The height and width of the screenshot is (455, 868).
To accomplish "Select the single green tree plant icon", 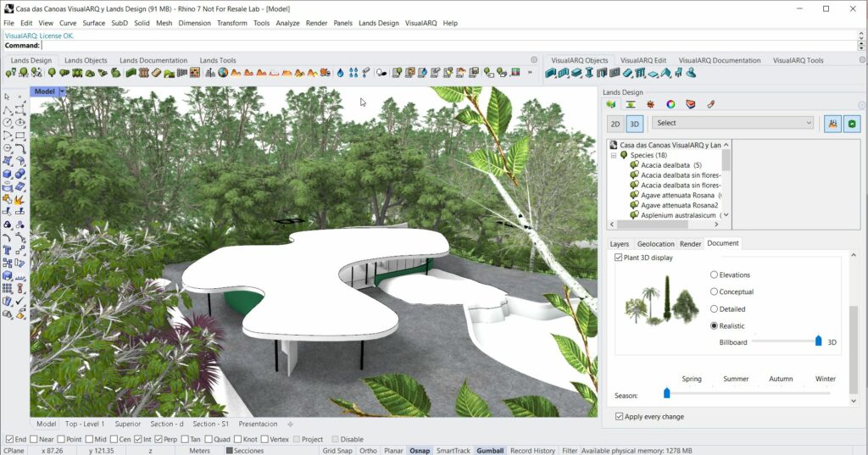I will coord(52,73).
